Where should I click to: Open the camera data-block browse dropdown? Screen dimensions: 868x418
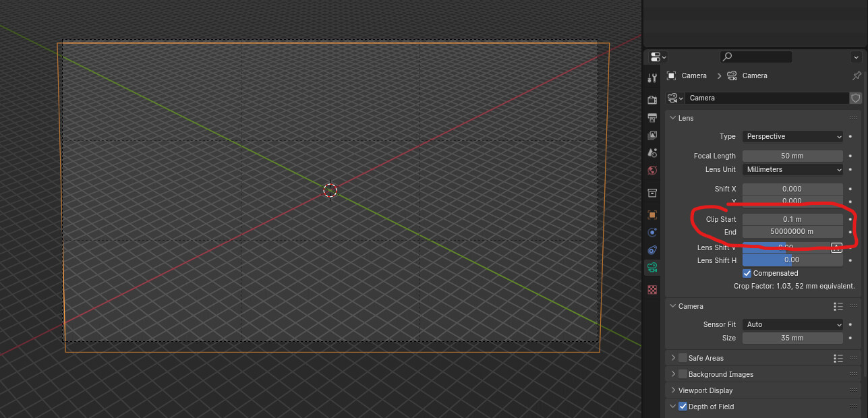tap(676, 98)
